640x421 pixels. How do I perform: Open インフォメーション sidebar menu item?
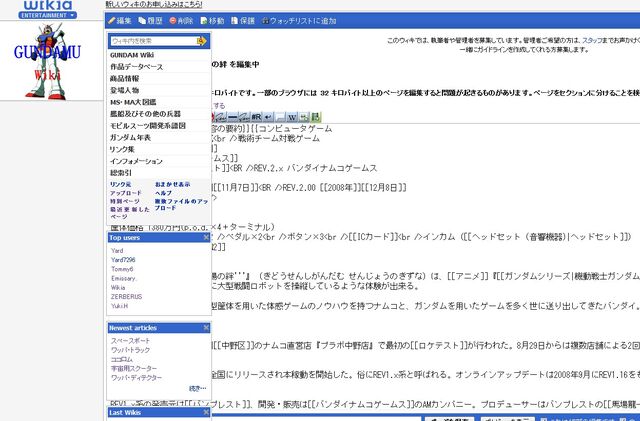[136, 161]
